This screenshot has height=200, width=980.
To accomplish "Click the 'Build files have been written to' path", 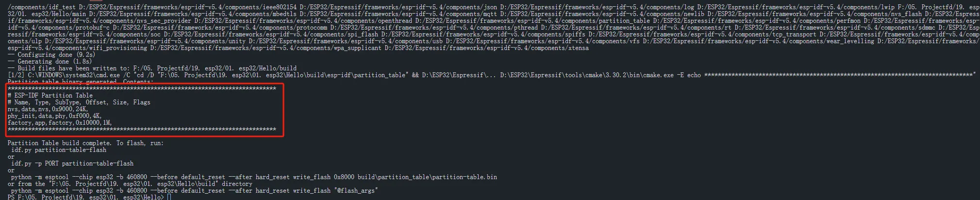I will [152, 68].
